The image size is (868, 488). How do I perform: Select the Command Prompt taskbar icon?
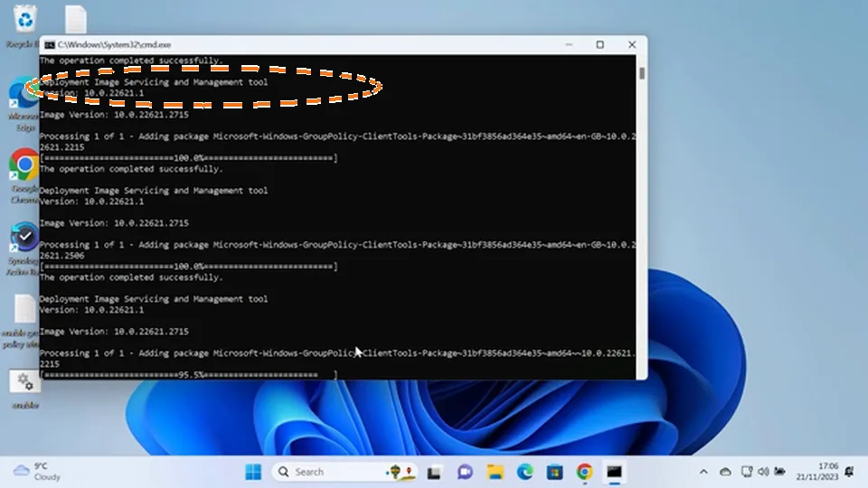point(615,472)
